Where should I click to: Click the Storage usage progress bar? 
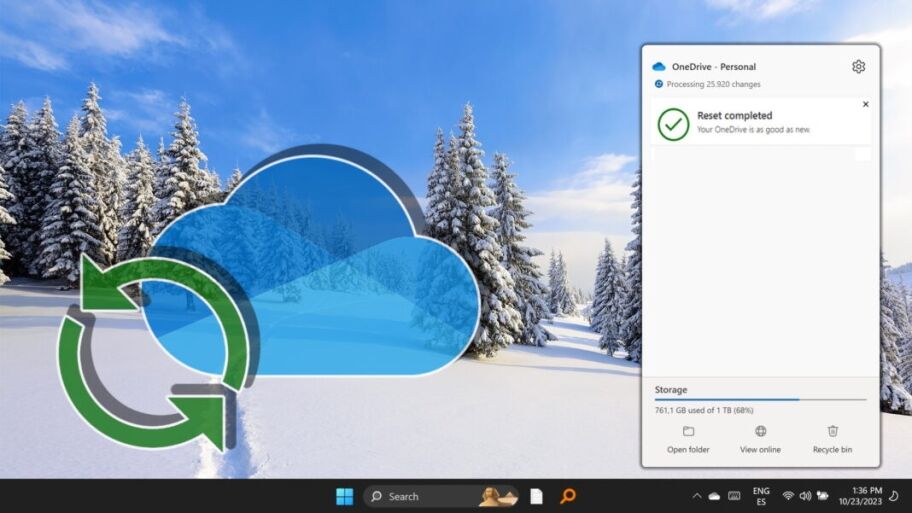[760, 400]
